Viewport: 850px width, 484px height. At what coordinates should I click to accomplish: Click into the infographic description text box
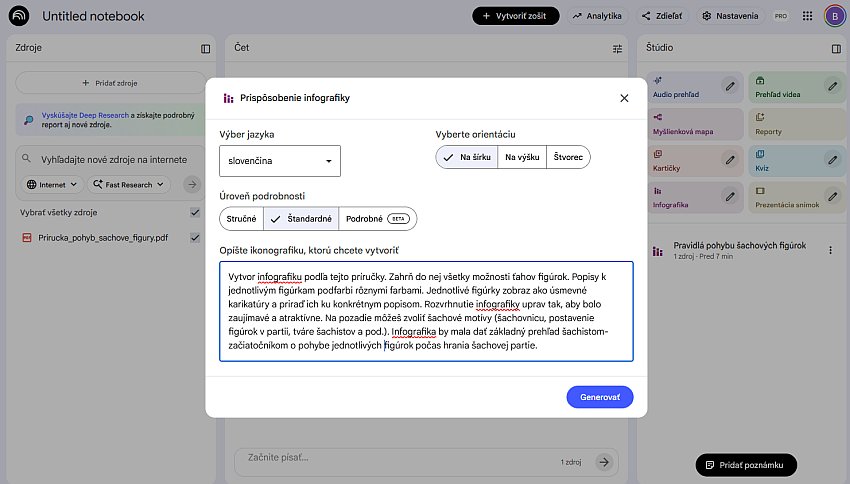426,310
